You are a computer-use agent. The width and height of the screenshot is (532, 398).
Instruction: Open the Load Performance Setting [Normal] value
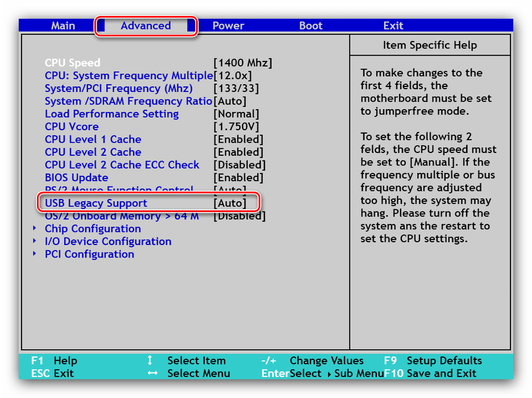point(236,114)
